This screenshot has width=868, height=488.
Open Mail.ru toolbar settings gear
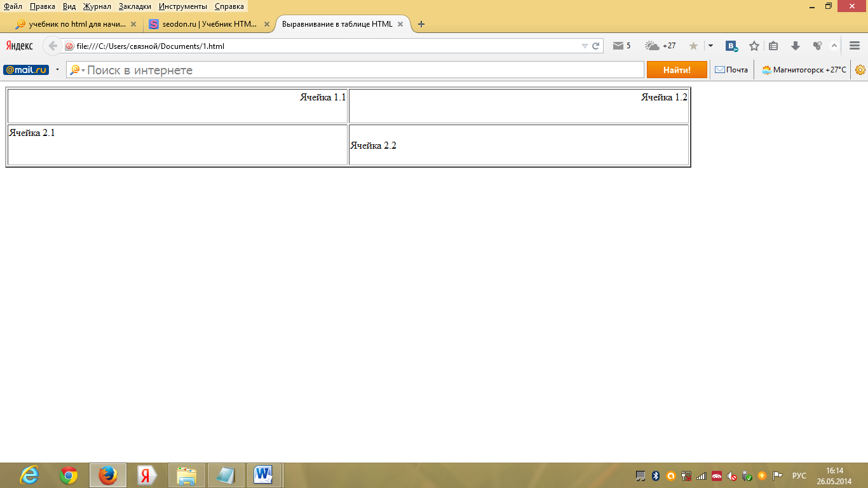(x=860, y=70)
